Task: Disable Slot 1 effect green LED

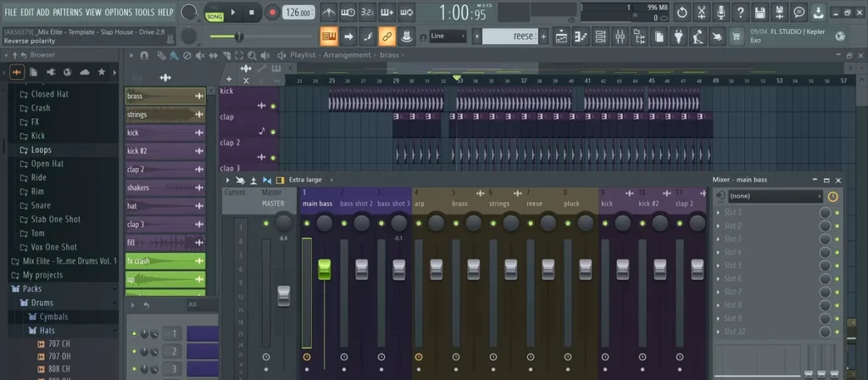Action: click(837, 213)
